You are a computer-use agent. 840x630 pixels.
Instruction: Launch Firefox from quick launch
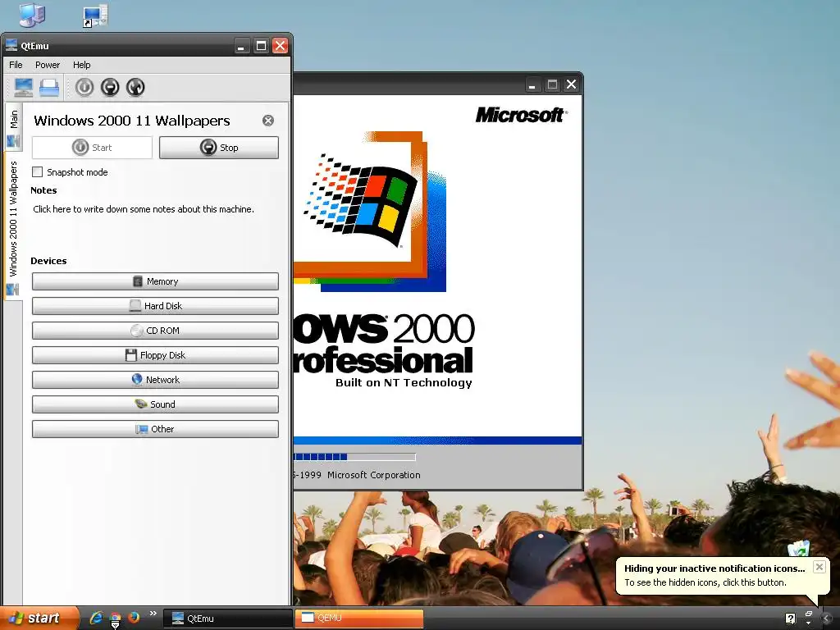click(134, 618)
